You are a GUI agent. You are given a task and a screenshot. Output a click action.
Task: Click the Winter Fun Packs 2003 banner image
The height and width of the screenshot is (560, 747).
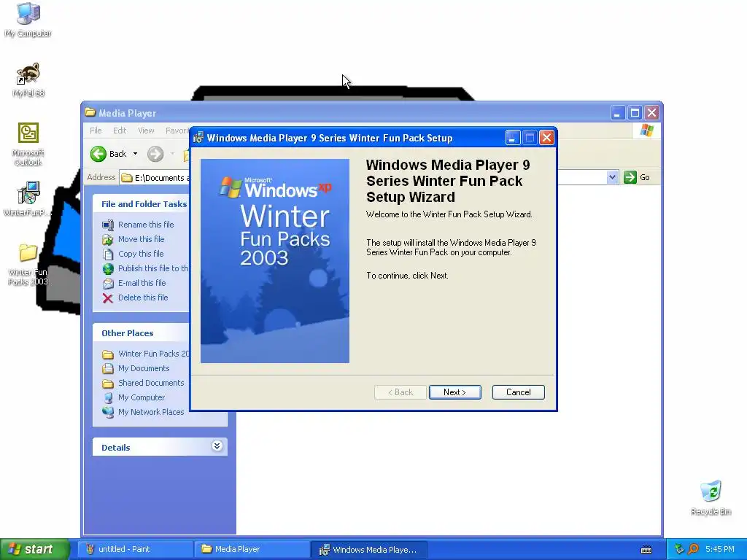tap(275, 261)
